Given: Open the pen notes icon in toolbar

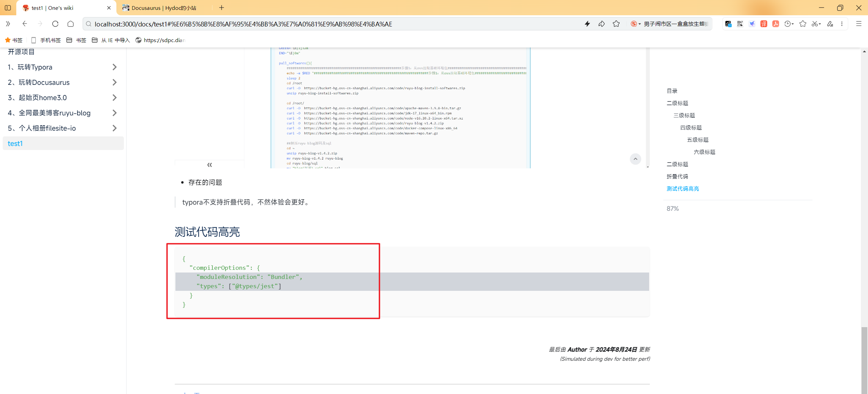Looking at the screenshot, I should [x=830, y=24].
